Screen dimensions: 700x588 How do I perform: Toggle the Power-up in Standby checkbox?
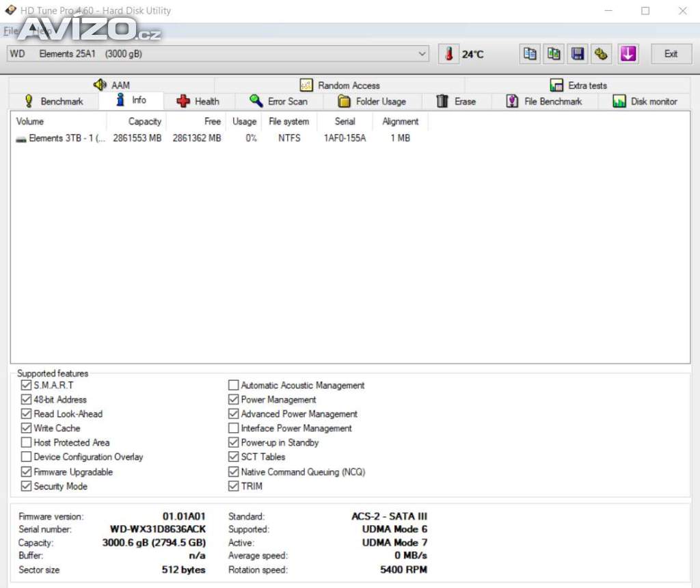234,442
